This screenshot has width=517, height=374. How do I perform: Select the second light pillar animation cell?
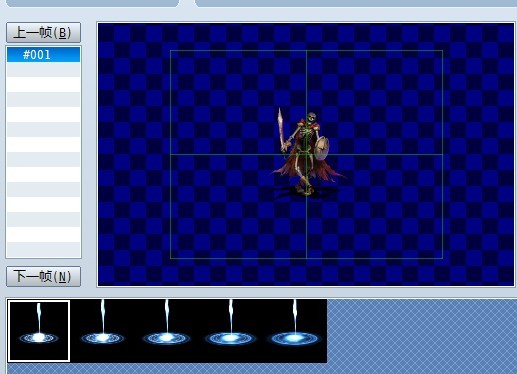(x=102, y=331)
